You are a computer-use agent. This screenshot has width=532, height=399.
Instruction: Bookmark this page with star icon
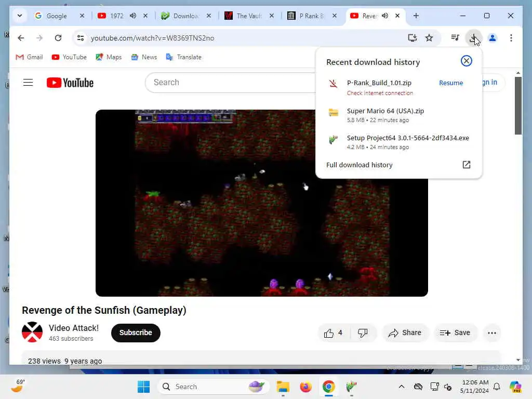click(429, 37)
